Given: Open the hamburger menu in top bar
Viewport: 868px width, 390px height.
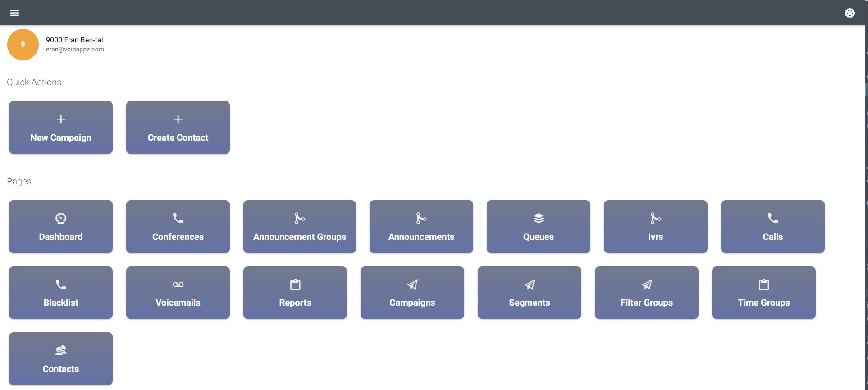Looking at the screenshot, I should (14, 13).
